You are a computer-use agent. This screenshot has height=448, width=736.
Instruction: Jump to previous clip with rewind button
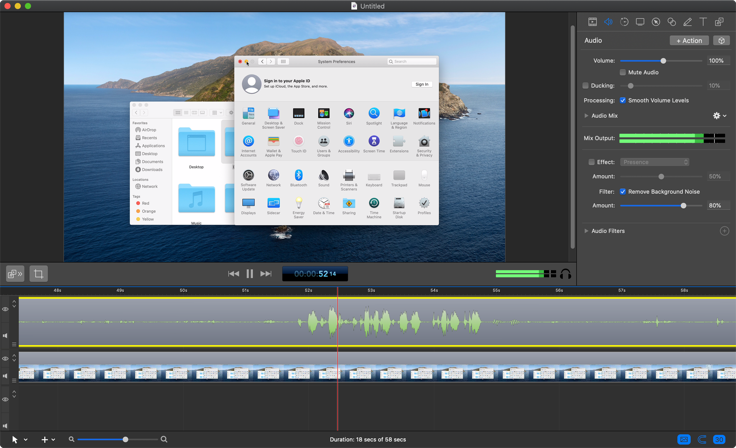pos(233,274)
